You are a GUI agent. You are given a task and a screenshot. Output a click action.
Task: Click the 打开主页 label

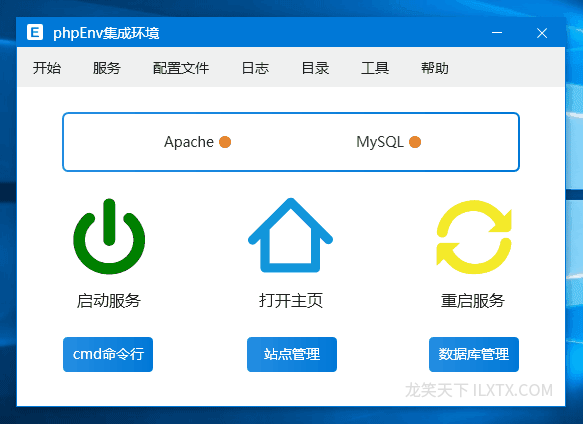pos(291,301)
